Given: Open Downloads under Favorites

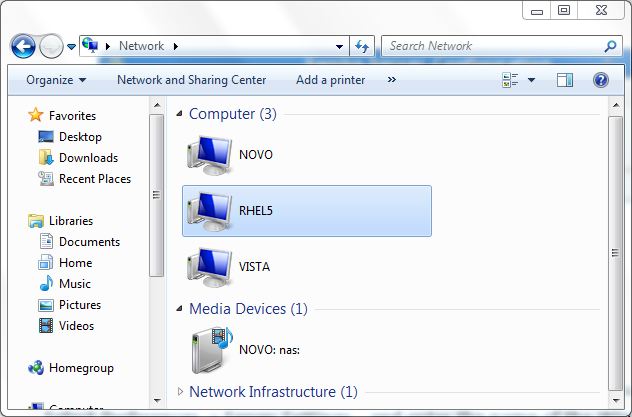Looking at the screenshot, I should click(x=88, y=158).
